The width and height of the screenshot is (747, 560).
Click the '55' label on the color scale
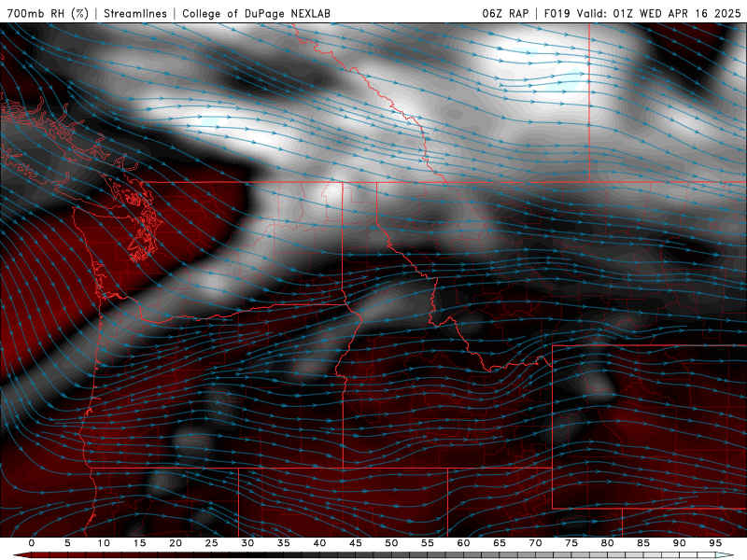(428, 543)
